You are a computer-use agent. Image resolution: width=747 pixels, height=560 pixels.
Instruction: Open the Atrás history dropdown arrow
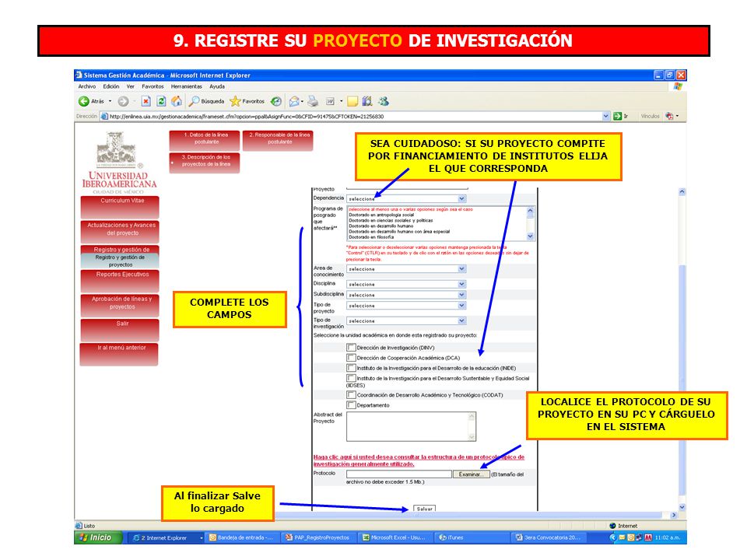110,101
